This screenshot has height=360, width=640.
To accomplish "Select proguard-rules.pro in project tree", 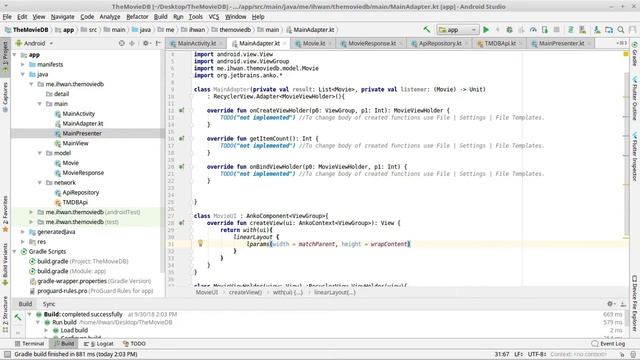I will point(91,291).
